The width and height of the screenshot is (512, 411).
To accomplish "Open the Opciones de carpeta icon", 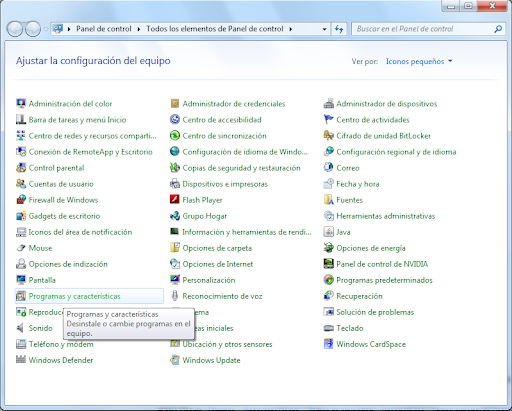I will tap(175, 248).
